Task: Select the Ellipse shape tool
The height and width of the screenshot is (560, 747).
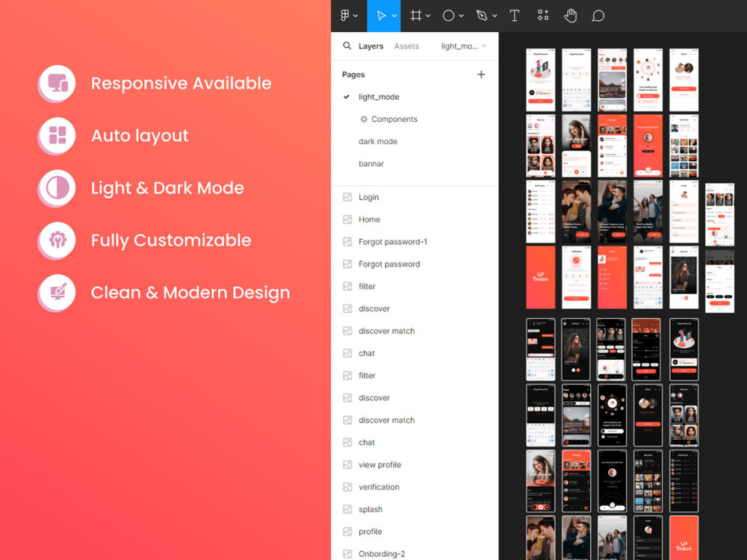Action: [448, 16]
